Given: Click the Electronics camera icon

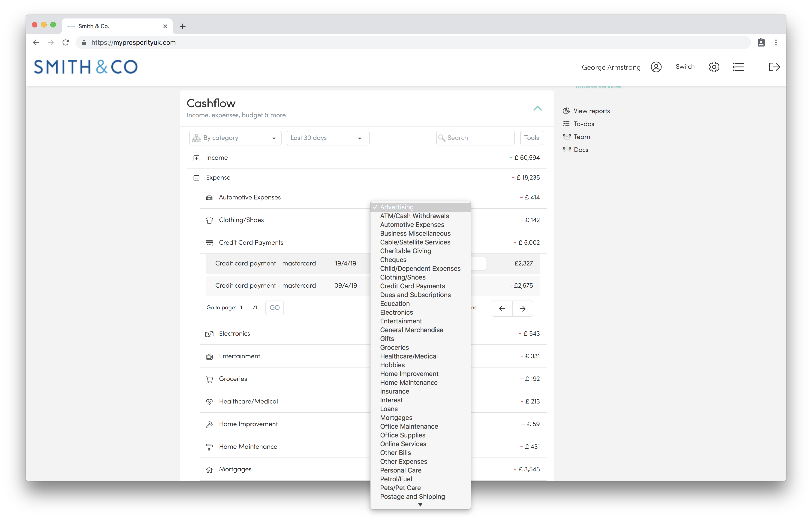Looking at the screenshot, I should (x=209, y=334).
